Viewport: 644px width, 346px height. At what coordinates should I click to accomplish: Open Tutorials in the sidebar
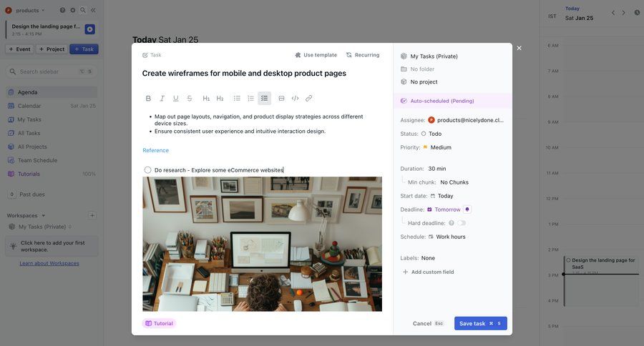tap(52, 174)
